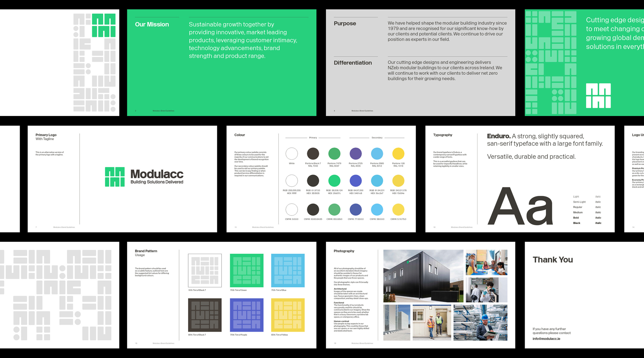The image size is (644, 358).
Task: Pick the HEX 5bc2e7 blue swatch
Action: click(377, 181)
